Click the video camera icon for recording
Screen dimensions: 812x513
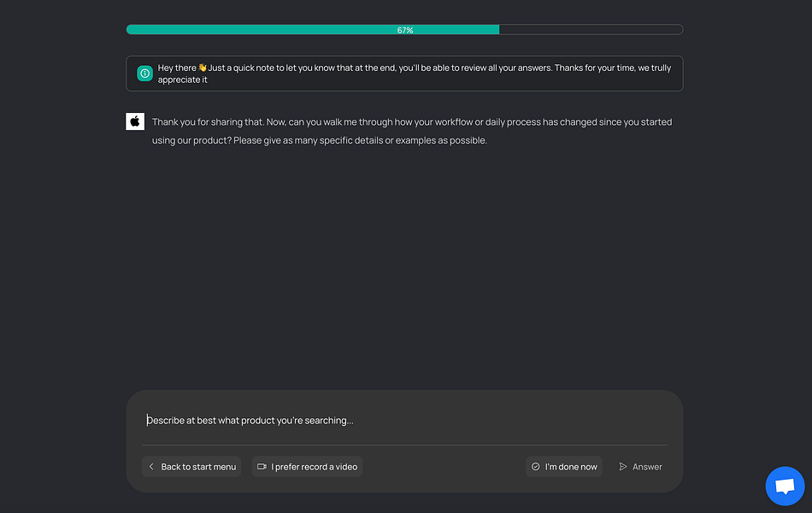coord(262,467)
